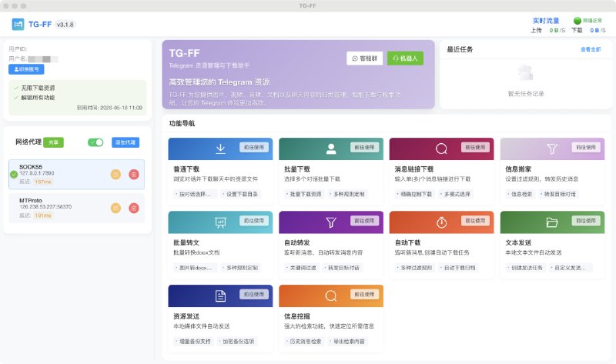
Task: Delete the SOCKS5 proxy entry
Action: click(133, 175)
